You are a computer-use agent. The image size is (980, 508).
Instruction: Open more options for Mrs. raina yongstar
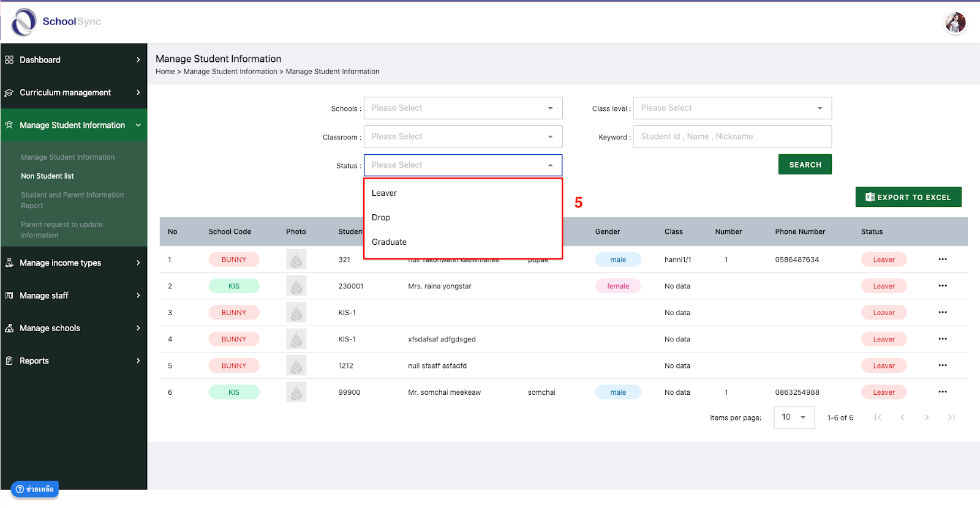tap(943, 286)
